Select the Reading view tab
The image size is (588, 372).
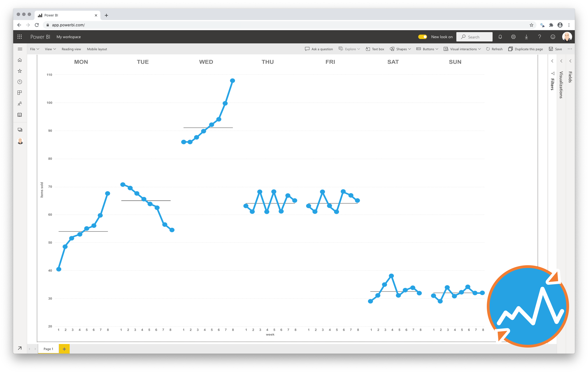tap(71, 49)
